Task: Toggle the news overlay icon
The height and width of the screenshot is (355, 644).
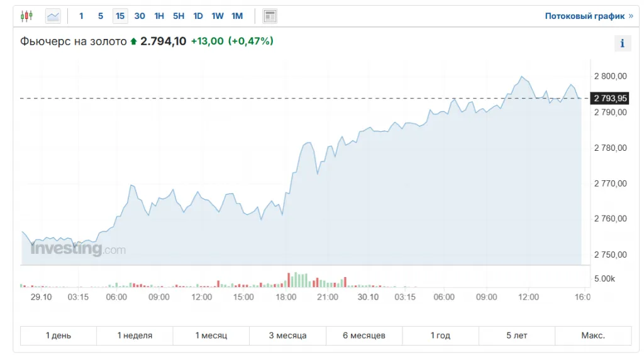Action: pos(270,16)
